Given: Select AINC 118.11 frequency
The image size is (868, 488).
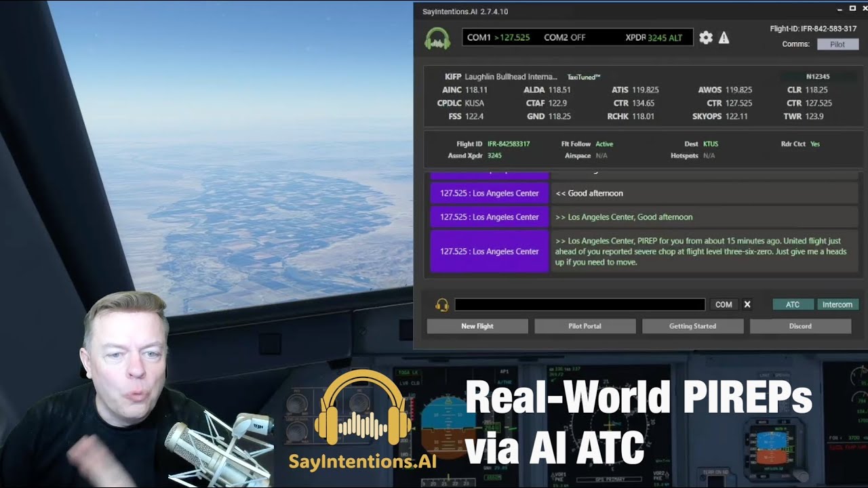Looking at the screenshot, I should [465, 89].
